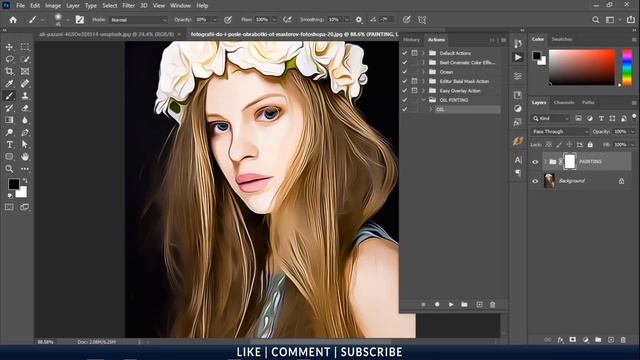The height and width of the screenshot is (360, 640).
Task: Click the PAINTING layer mask thumbnail
Action: pos(570,162)
